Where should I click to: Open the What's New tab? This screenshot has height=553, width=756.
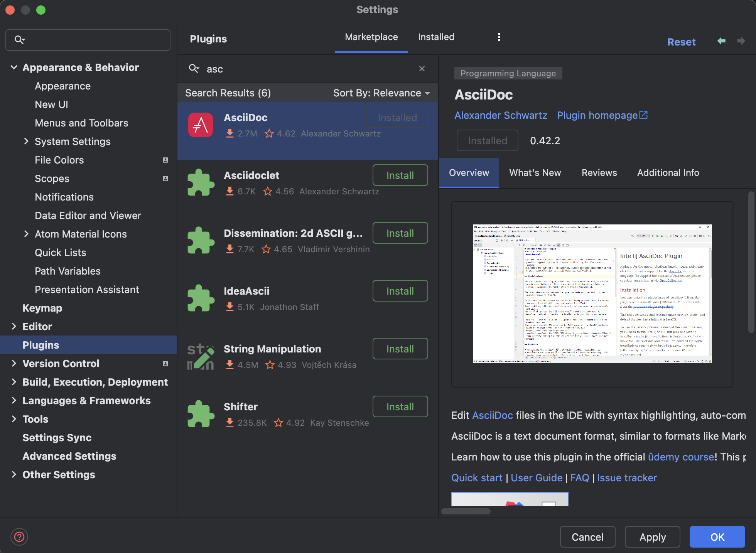[x=535, y=173]
